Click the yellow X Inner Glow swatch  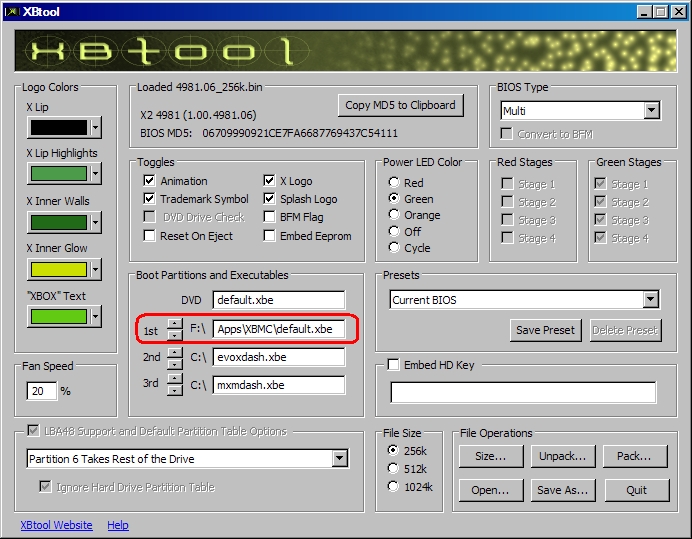59,269
